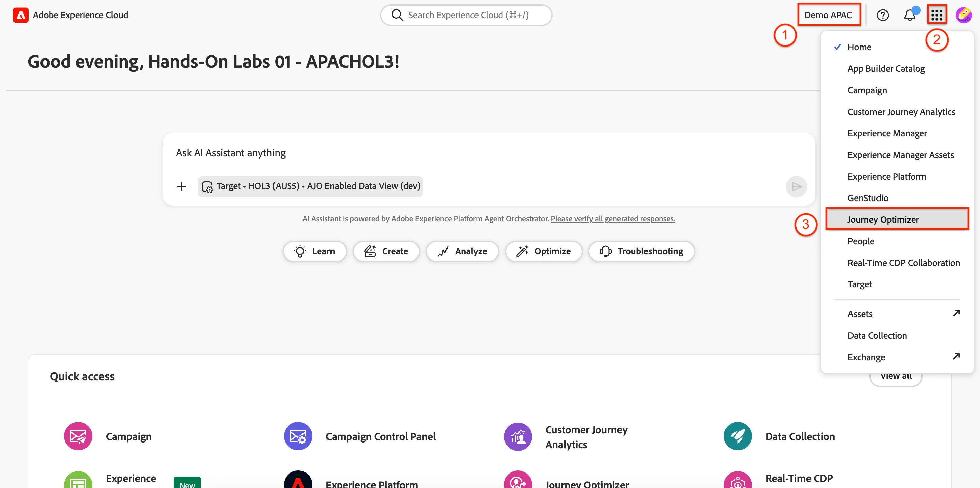The height and width of the screenshot is (488, 980).
Task: Click the Campaign Control Panel icon
Action: pyautogui.click(x=298, y=436)
